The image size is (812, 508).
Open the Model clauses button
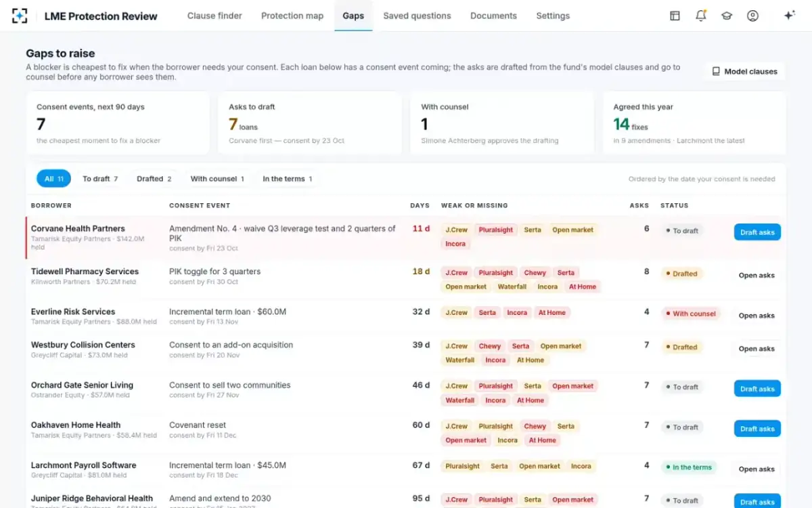(745, 71)
